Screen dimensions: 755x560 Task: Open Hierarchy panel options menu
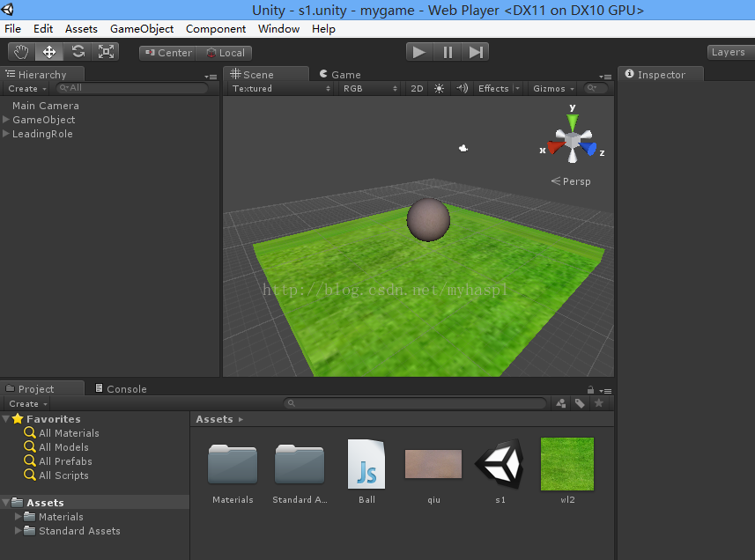point(211,77)
